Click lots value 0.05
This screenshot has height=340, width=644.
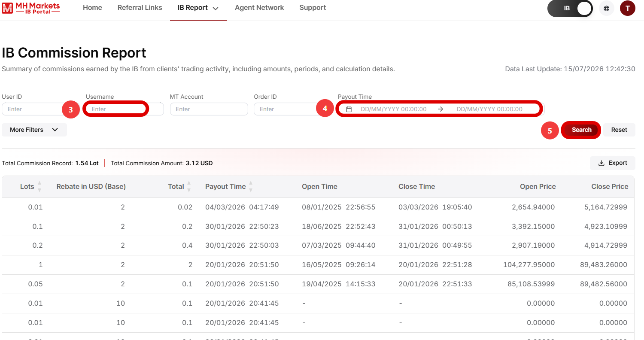pos(35,284)
